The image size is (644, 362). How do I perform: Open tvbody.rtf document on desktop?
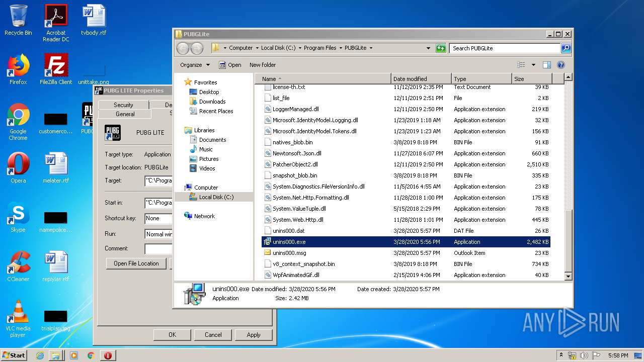[94, 20]
